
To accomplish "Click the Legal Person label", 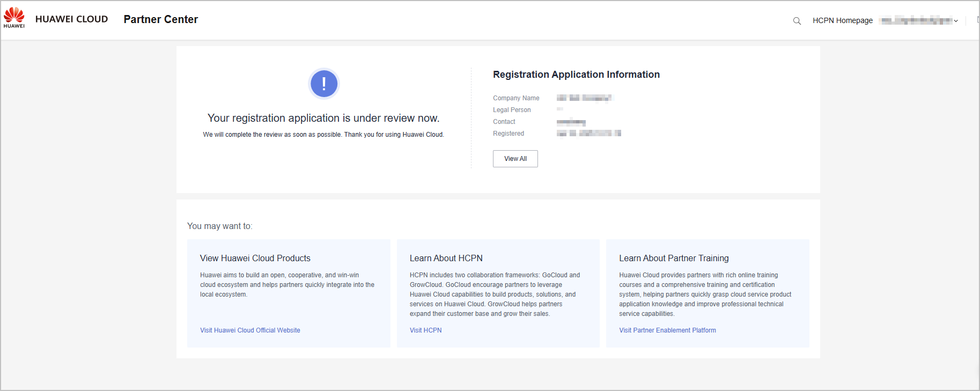I will pos(512,110).
